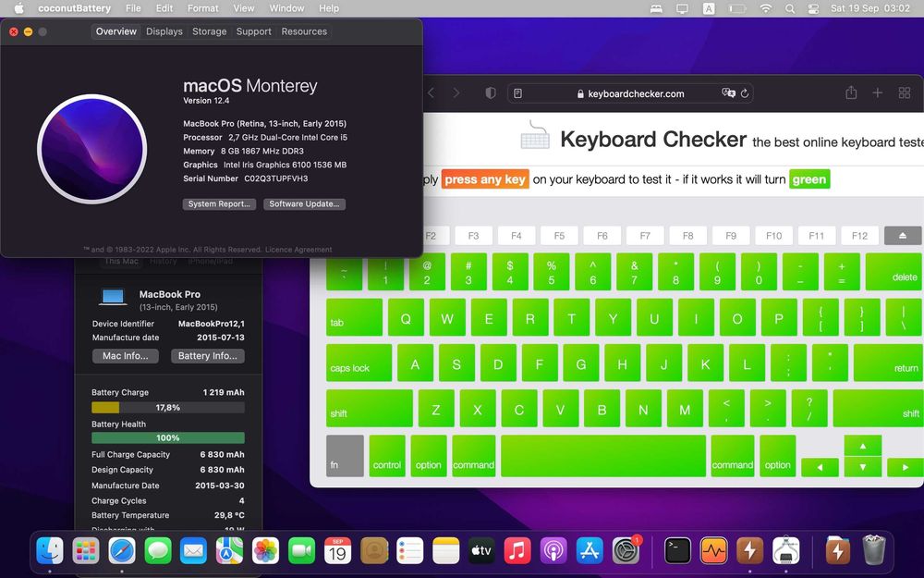Open the Mail app in Dock
This screenshot has width=924, height=578.
(x=194, y=551)
